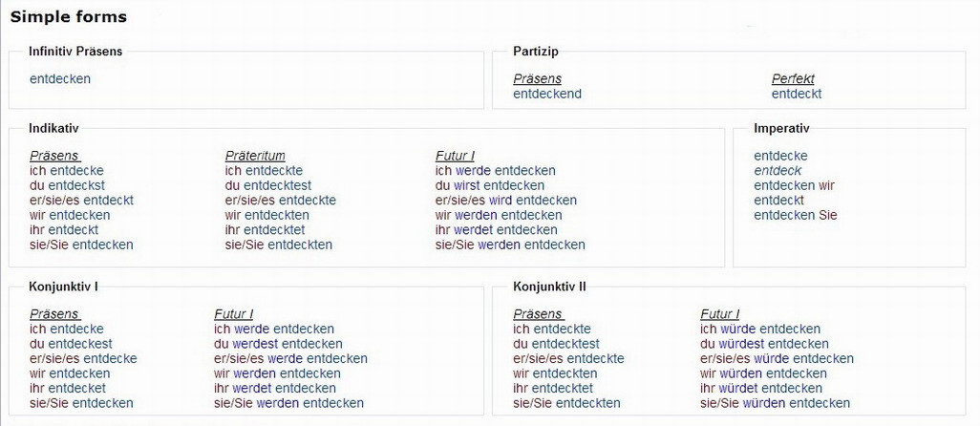Click "du entdeckst" in Indikativ Präsens
This screenshot has height=426, width=980.
(x=67, y=185)
